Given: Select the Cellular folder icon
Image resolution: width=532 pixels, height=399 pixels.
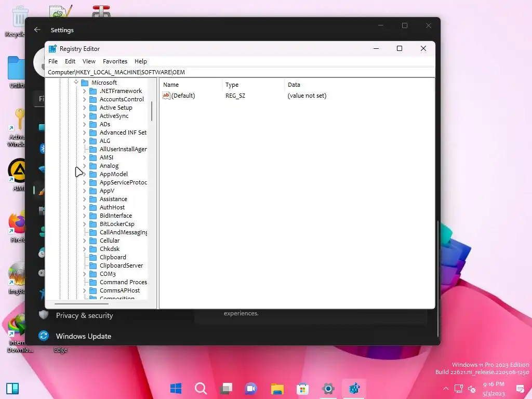Looking at the screenshot, I should click(x=93, y=241).
